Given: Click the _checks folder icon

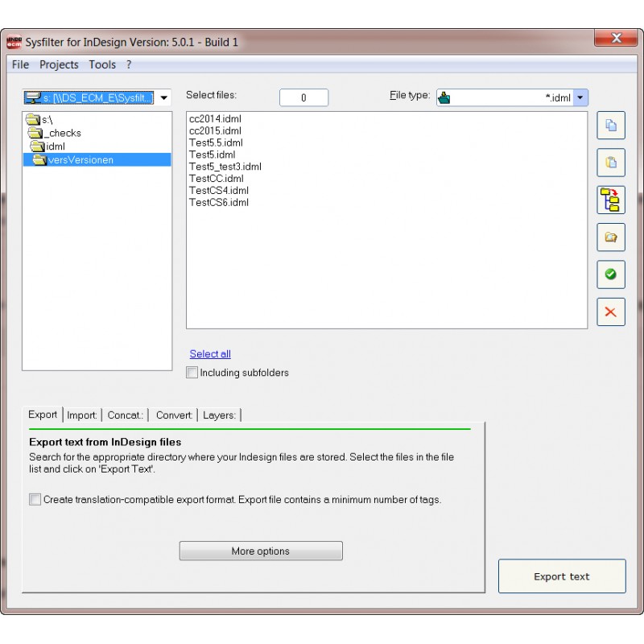Looking at the screenshot, I should click(x=35, y=133).
